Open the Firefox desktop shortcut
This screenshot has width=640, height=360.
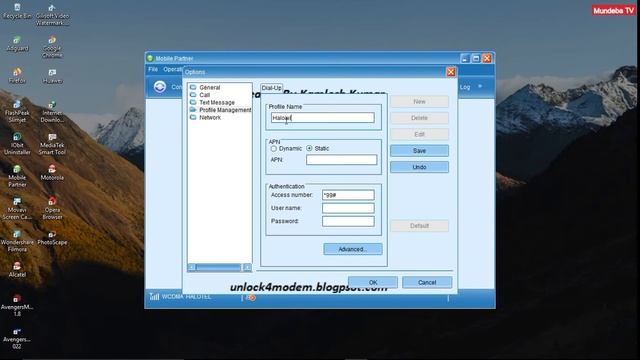pos(17,76)
